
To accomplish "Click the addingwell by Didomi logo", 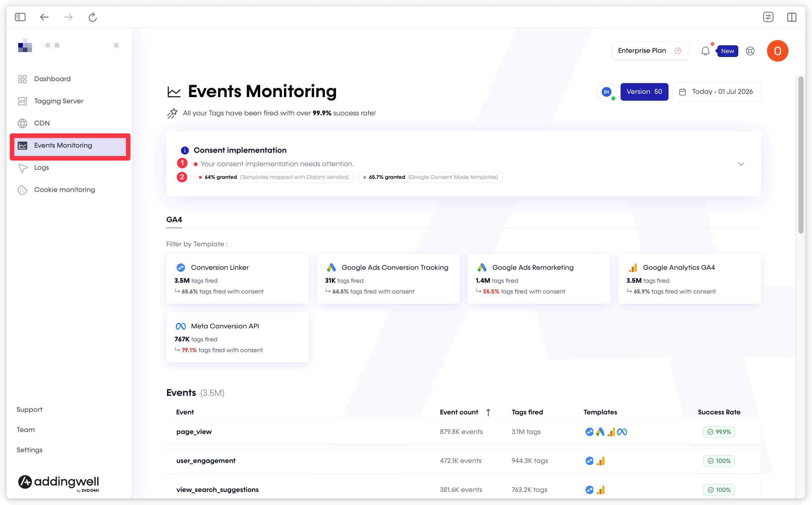I will pyautogui.click(x=58, y=483).
